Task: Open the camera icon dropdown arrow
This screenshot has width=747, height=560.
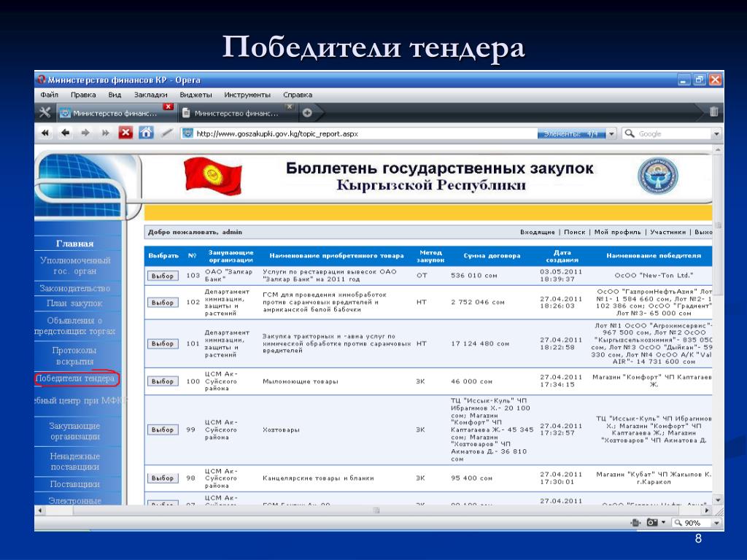Action: [663, 522]
